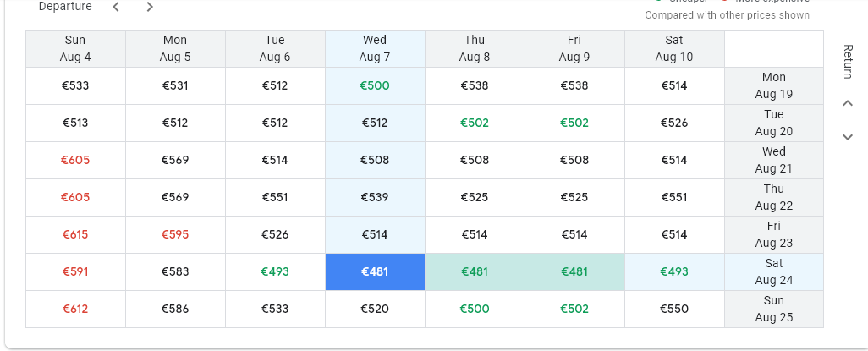Viewport: 868px width, 351px height.
Task: Click the Sun Aug 4 column header
Action: coord(75,49)
